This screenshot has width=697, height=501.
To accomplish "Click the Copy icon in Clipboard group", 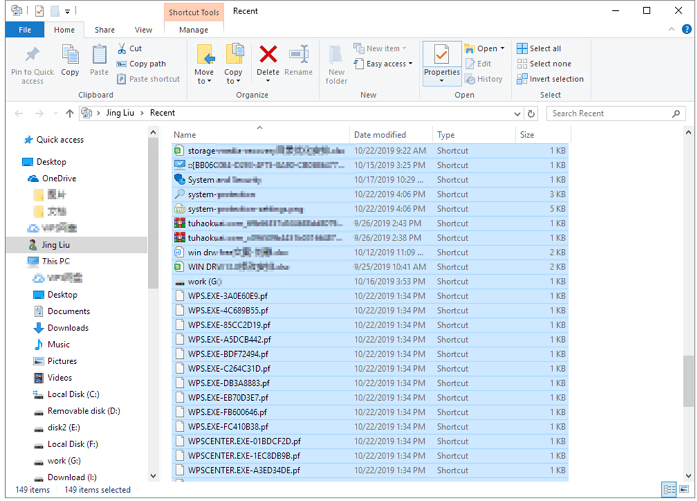I will [x=70, y=55].
